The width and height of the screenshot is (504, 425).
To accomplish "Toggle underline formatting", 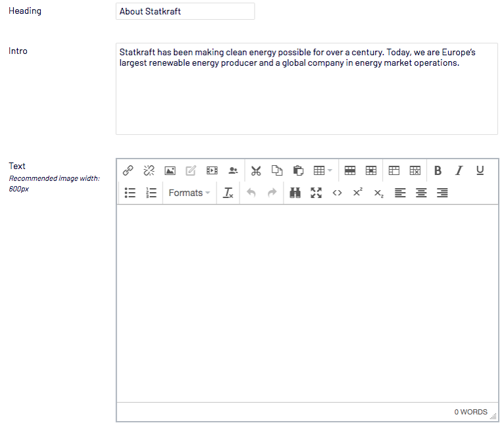I will [x=480, y=170].
